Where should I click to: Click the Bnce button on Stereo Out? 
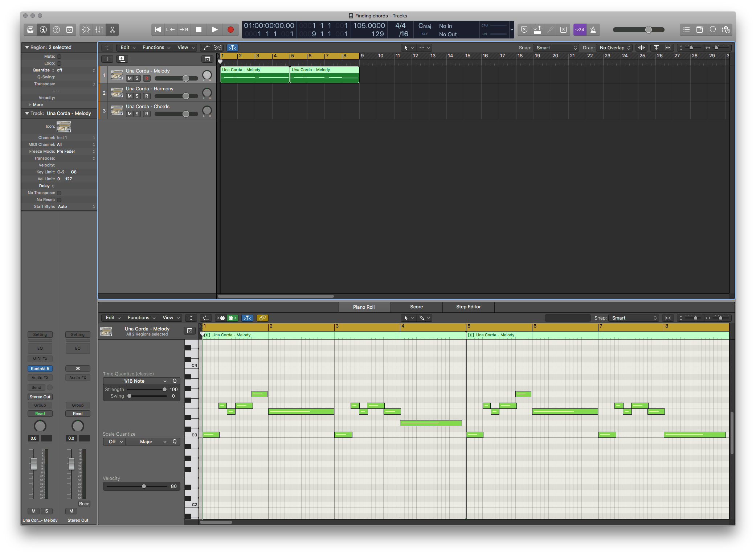(x=84, y=504)
